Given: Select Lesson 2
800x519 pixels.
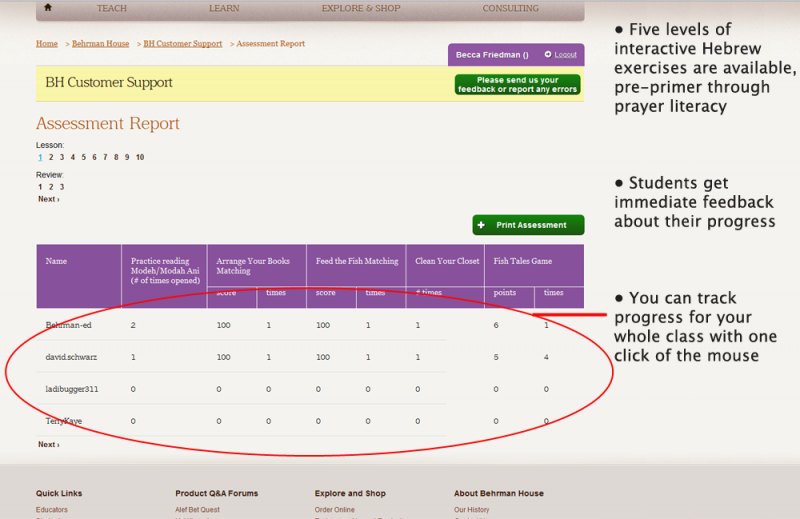Looking at the screenshot, I should pos(51,157).
